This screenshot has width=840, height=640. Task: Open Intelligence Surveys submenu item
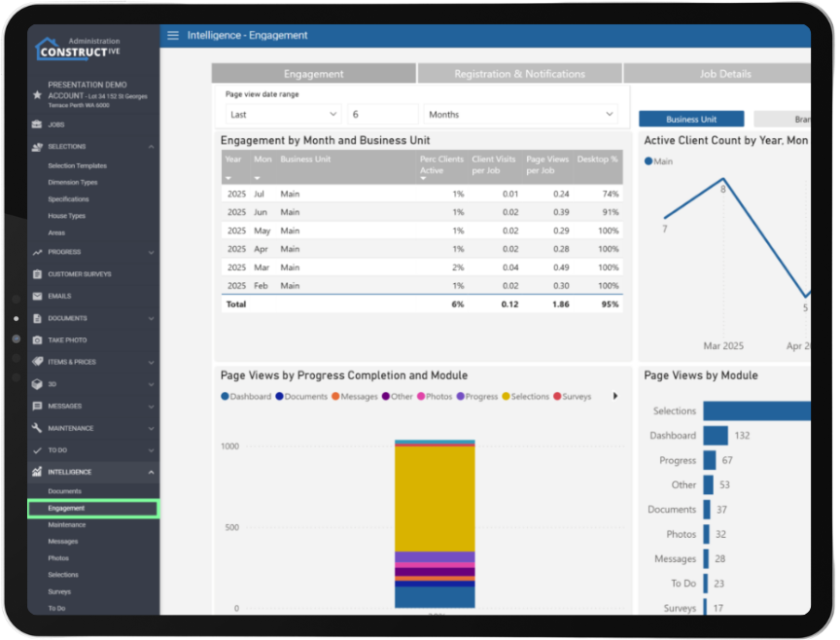pos(59,591)
